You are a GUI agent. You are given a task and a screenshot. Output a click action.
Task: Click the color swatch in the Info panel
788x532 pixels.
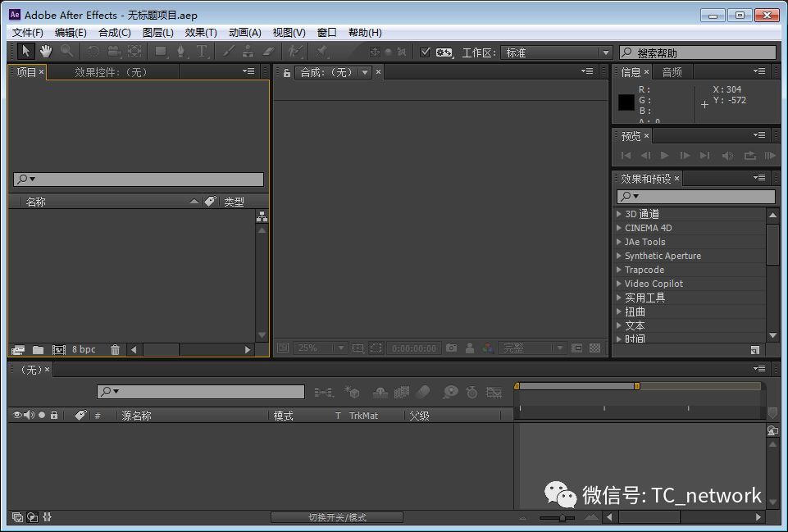pos(626,102)
